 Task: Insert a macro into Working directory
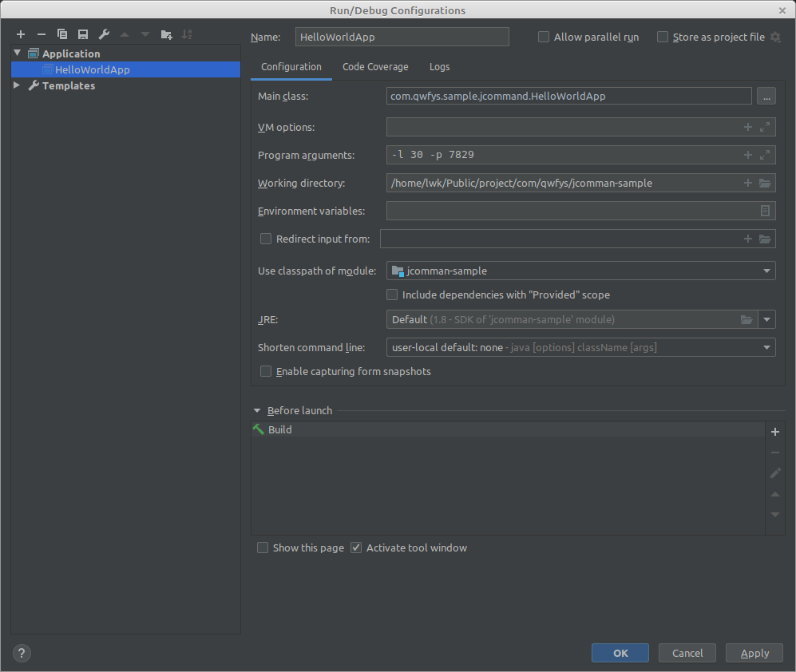click(748, 183)
